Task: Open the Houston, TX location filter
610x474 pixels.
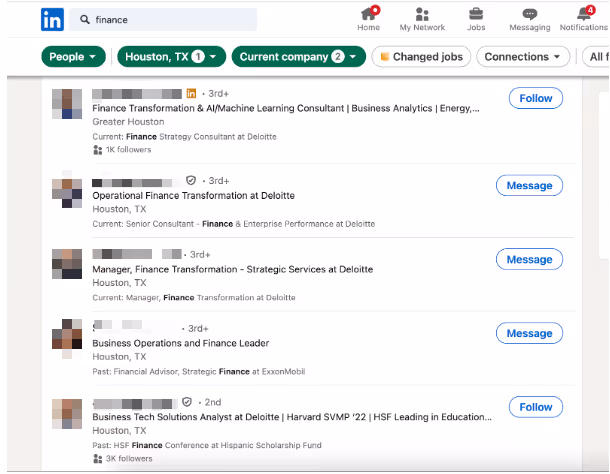Action: pos(171,57)
